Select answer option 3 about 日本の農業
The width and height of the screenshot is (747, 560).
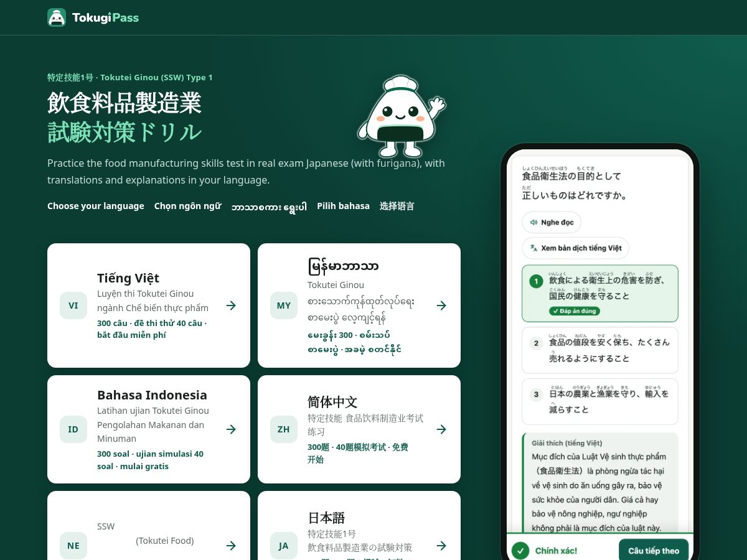pos(599,401)
